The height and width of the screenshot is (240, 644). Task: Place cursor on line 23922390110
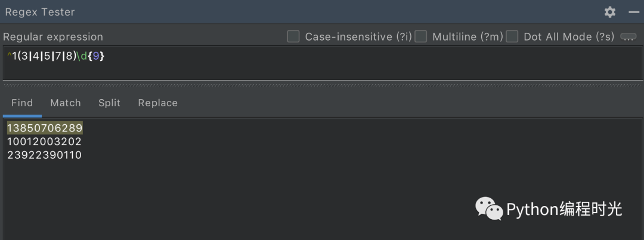pyautogui.click(x=45, y=155)
